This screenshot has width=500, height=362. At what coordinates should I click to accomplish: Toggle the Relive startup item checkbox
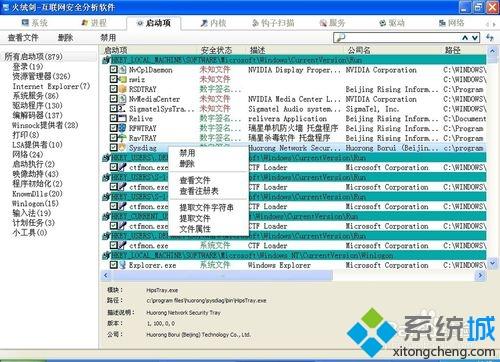coord(114,118)
